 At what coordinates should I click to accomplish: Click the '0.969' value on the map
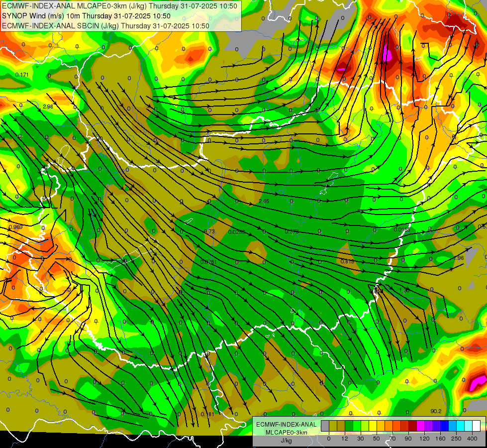coord(15,227)
